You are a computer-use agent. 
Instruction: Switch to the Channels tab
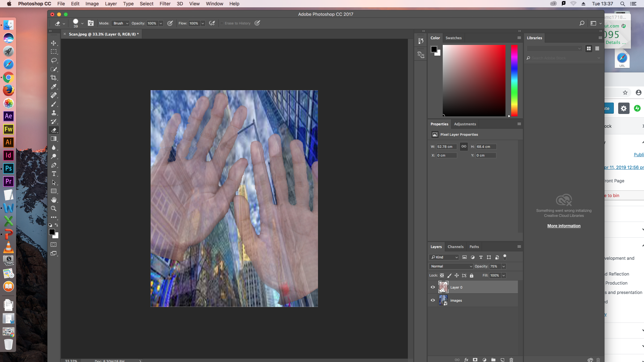click(455, 247)
